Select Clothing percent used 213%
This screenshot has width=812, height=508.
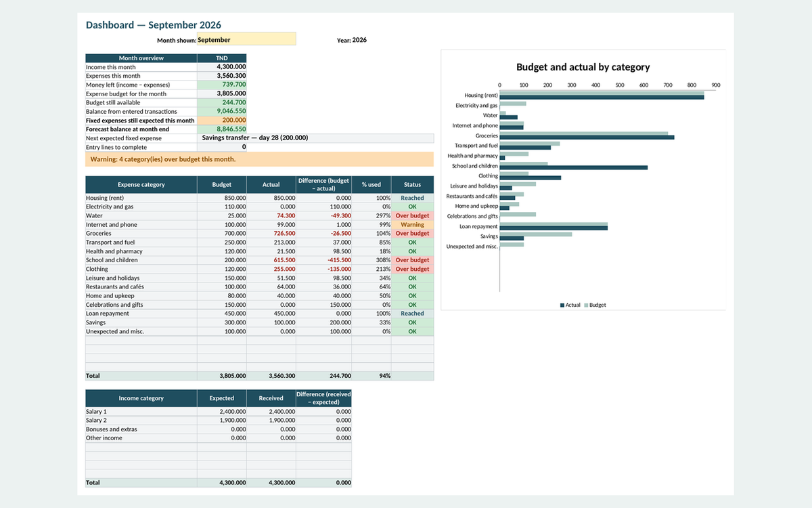(371, 269)
